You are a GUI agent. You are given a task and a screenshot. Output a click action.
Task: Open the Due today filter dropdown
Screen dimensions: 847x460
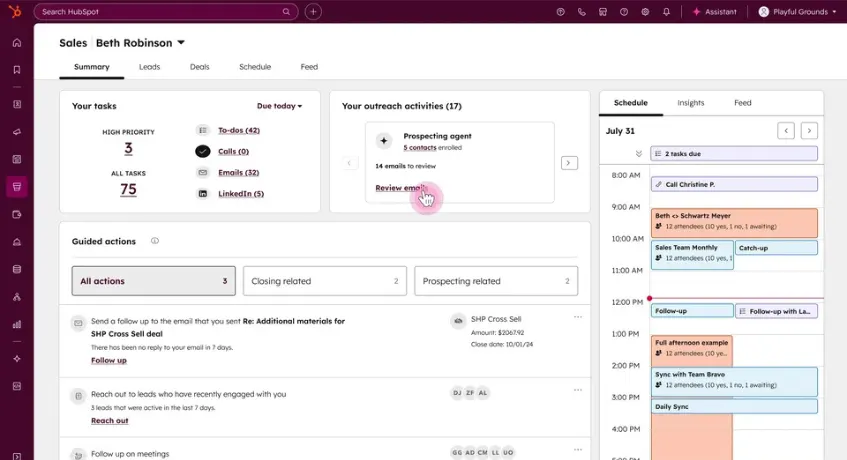click(279, 106)
